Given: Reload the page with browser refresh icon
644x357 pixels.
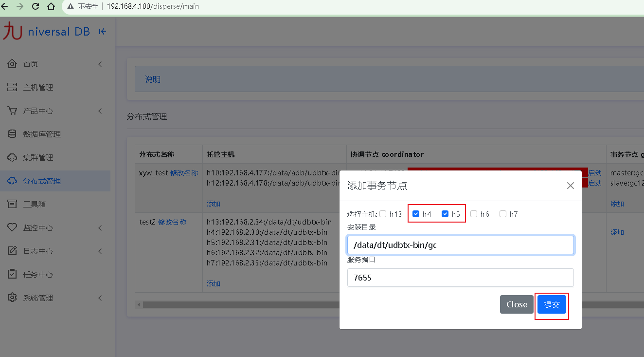Looking at the screenshot, I should click(36, 6).
